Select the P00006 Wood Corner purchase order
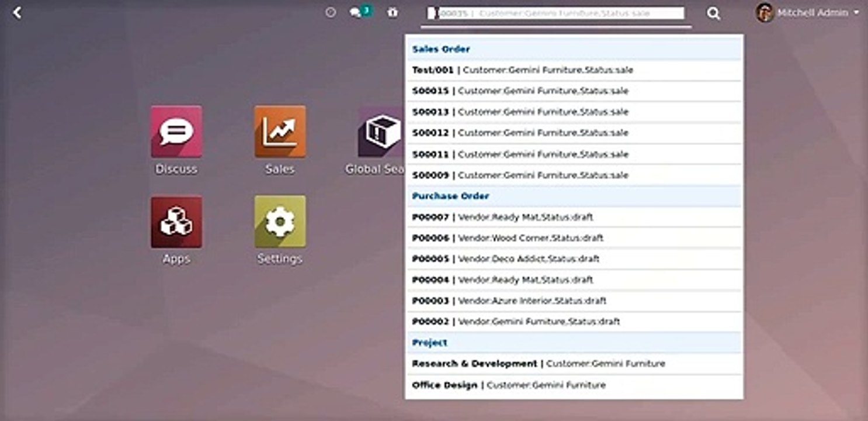This screenshot has width=868, height=421. [574, 238]
